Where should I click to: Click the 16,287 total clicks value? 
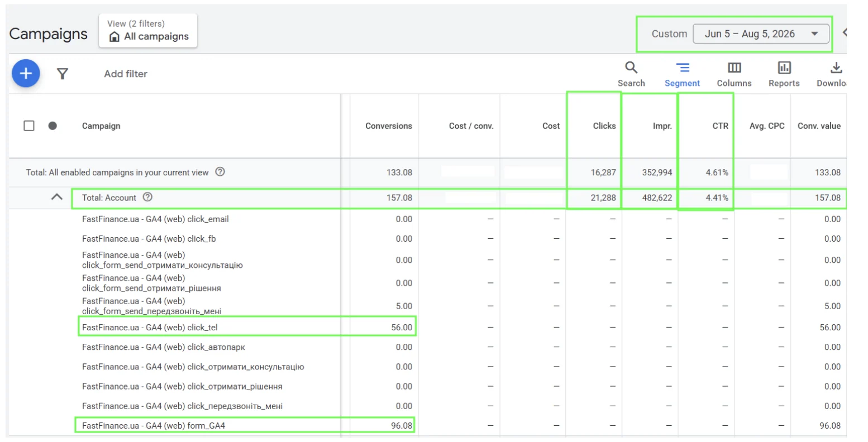[x=603, y=172]
